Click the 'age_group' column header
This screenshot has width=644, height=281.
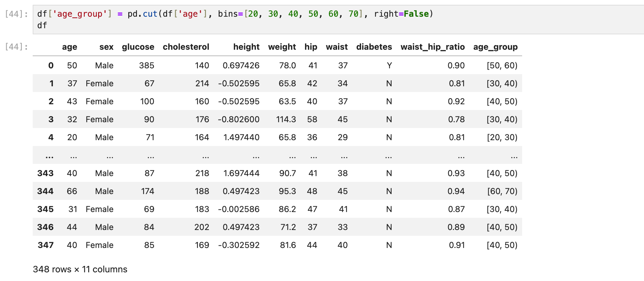(x=496, y=47)
